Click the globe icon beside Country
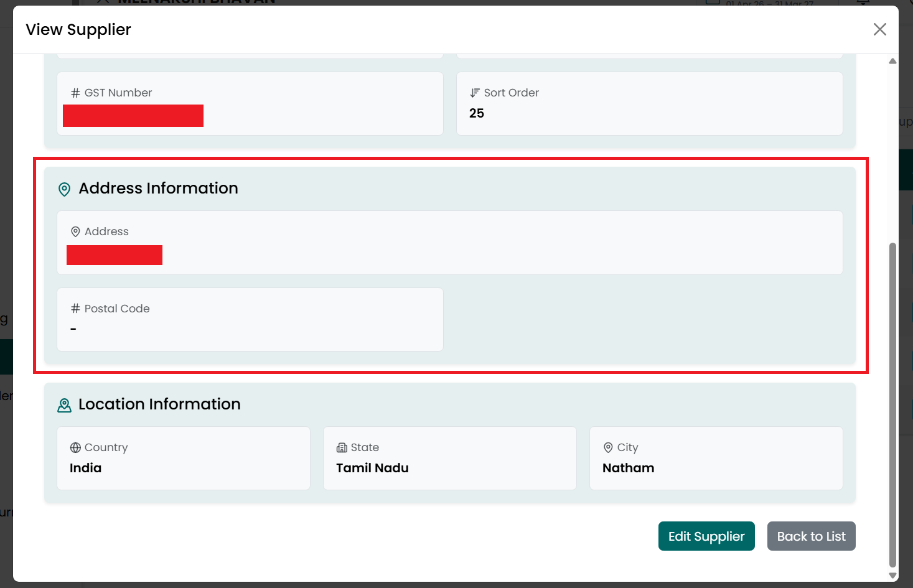This screenshot has width=913, height=588. tap(75, 447)
